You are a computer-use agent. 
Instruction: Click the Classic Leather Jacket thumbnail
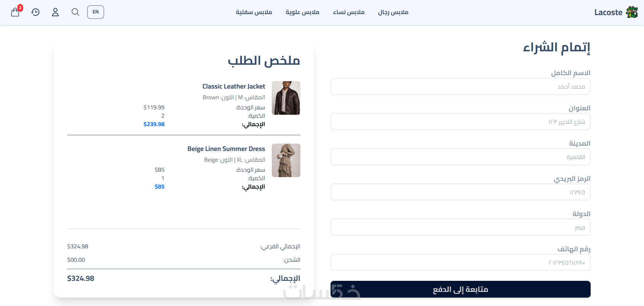click(x=286, y=98)
